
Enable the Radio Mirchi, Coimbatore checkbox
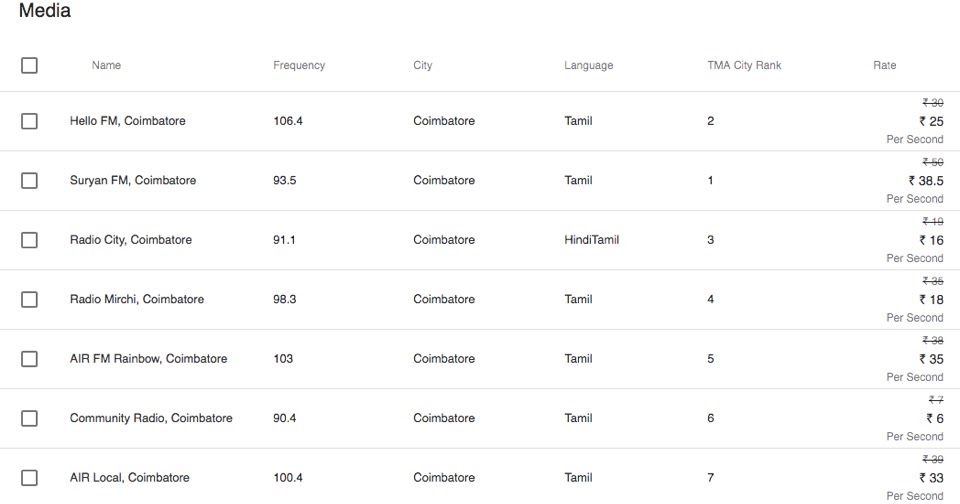pyautogui.click(x=29, y=299)
